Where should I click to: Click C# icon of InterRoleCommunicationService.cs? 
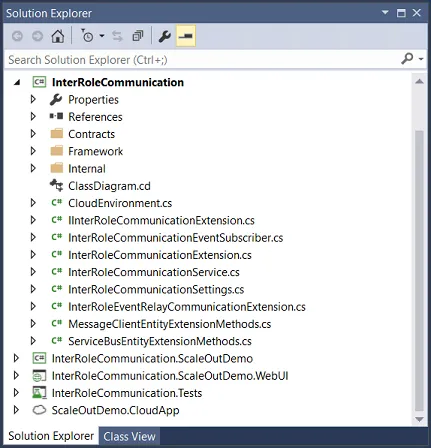click(57, 272)
